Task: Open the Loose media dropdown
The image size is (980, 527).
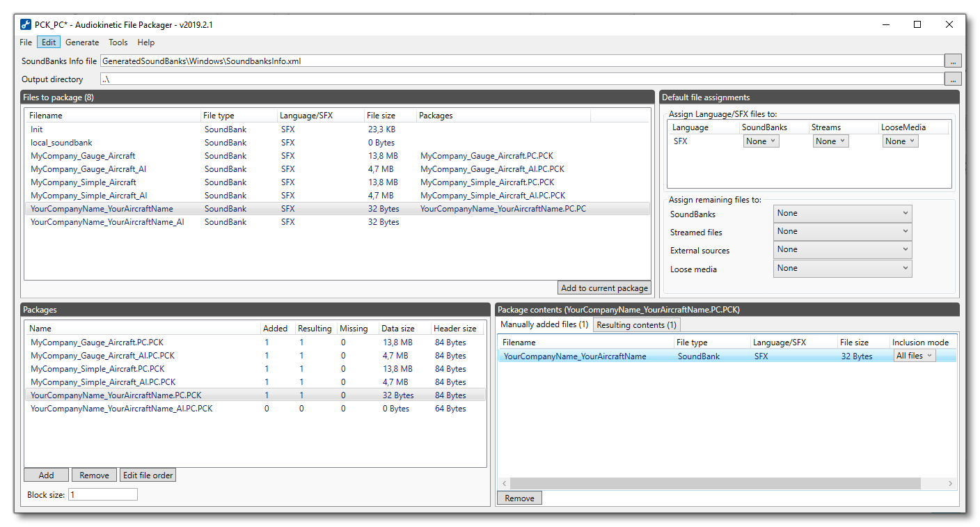Action: [842, 268]
